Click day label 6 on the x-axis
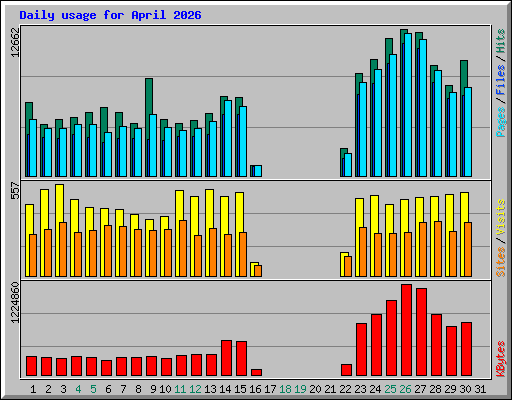Screen dimensions: 512x400 tap(108, 389)
